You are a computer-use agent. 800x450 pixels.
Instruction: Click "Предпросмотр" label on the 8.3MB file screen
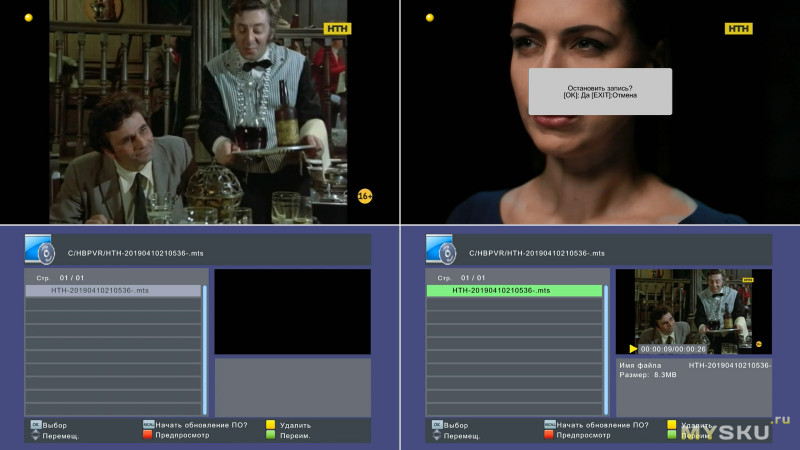click(584, 435)
